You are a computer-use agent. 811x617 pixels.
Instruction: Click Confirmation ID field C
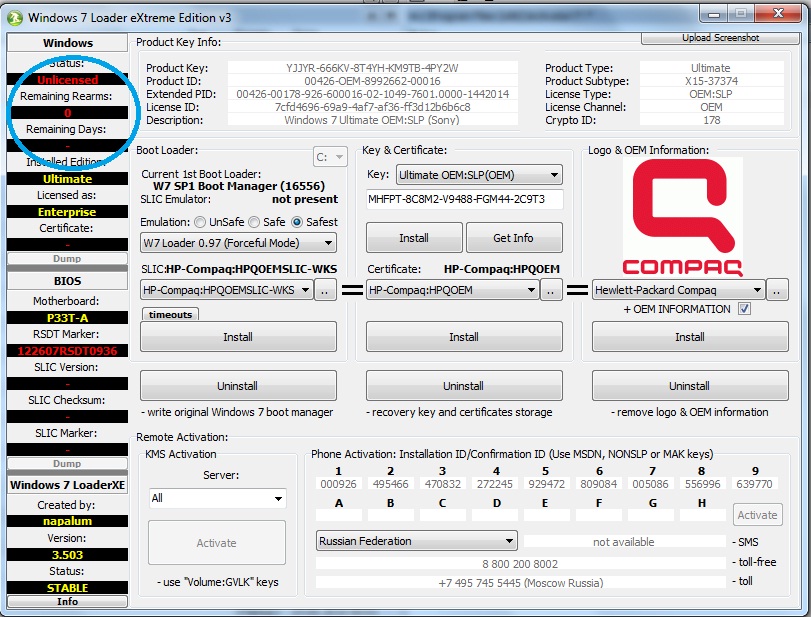(443, 515)
